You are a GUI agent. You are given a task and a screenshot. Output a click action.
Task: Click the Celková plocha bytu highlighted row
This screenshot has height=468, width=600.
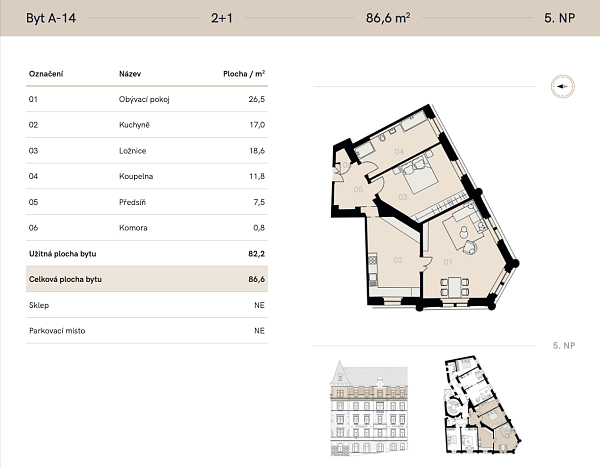tap(147, 281)
